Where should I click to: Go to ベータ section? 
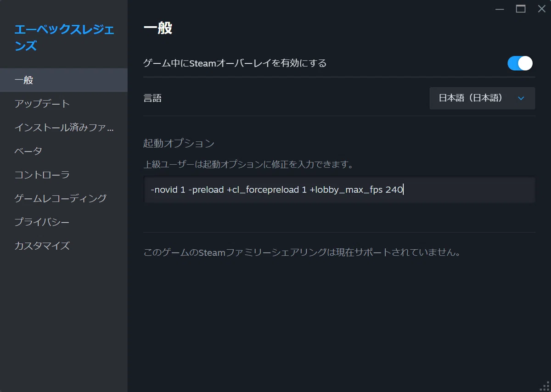click(64, 151)
